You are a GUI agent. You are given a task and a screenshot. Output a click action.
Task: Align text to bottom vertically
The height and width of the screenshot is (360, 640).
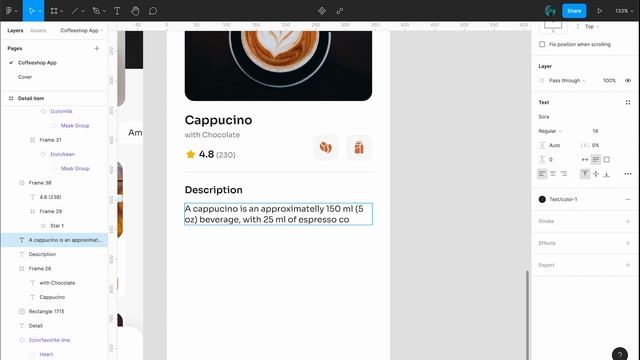click(607, 174)
